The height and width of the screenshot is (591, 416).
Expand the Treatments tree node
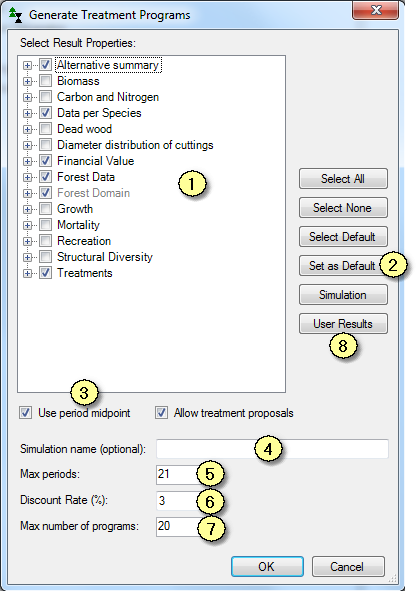pos(27,273)
